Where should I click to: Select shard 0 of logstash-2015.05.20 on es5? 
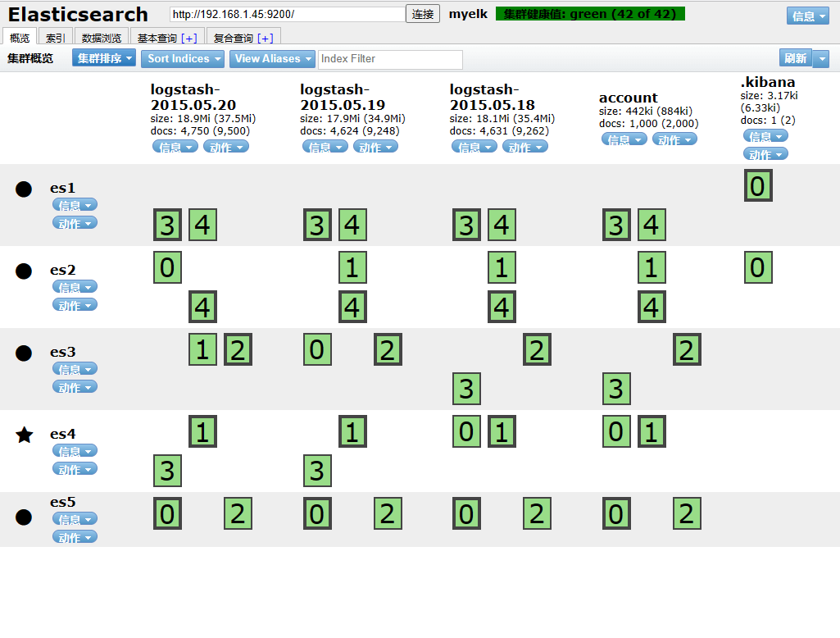coord(167,513)
